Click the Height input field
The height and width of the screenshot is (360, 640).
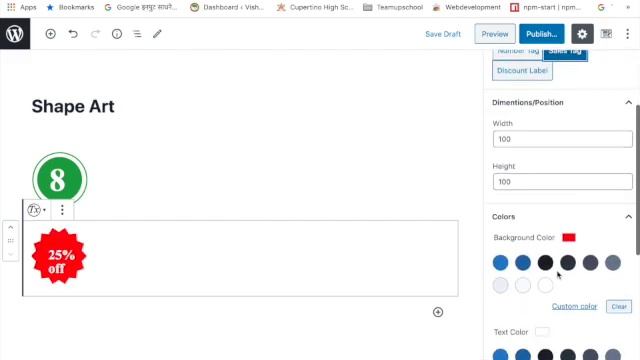point(562,182)
